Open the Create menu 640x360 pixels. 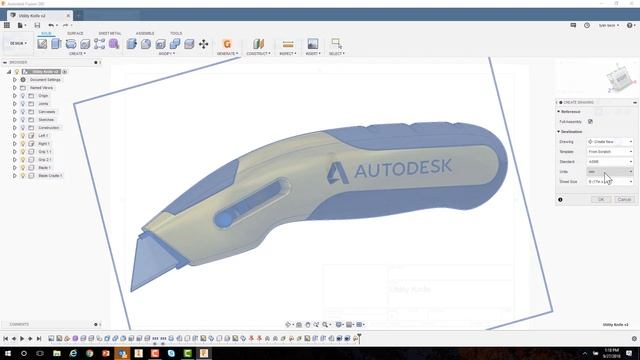[77, 53]
